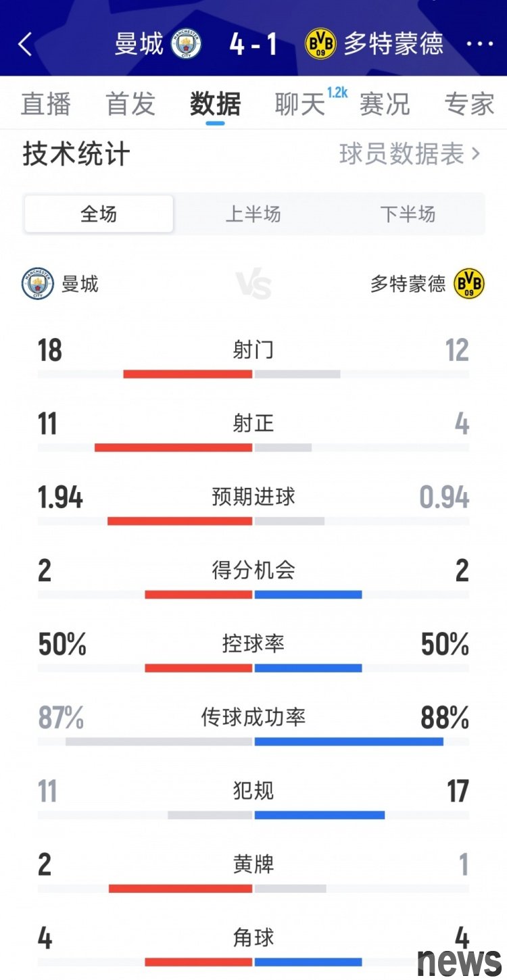Open the 专家 experts tab
This screenshot has height=980, width=507.
[469, 105]
